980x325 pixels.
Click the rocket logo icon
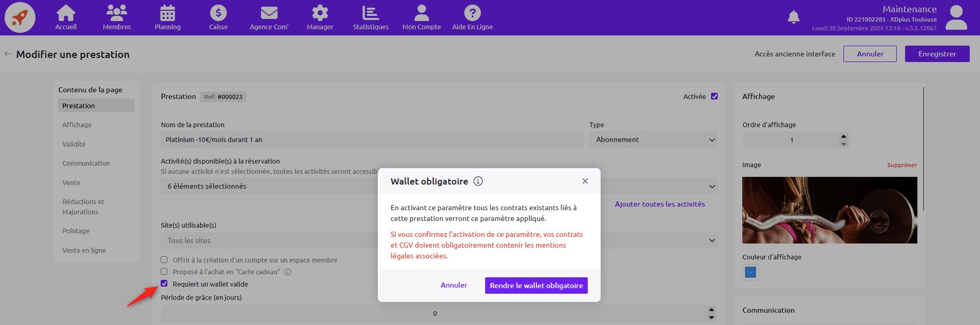click(x=20, y=17)
